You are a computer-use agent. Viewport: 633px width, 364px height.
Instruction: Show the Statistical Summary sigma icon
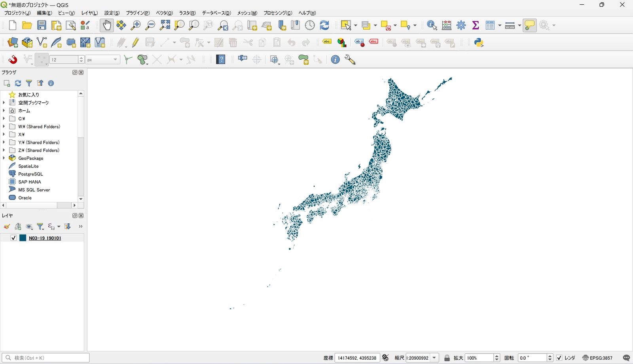(x=476, y=25)
